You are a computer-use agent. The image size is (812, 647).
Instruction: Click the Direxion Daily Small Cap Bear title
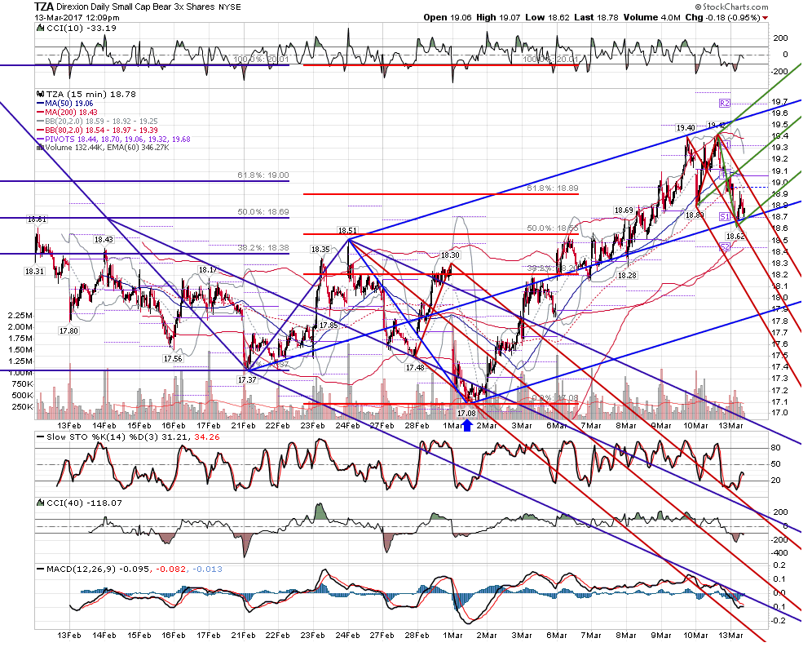click(135, 7)
